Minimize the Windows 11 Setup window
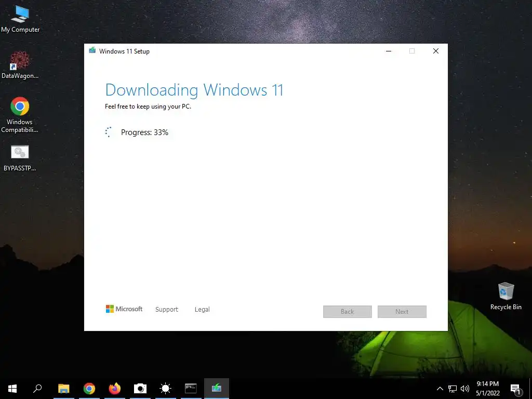532x399 pixels. [x=389, y=51]
